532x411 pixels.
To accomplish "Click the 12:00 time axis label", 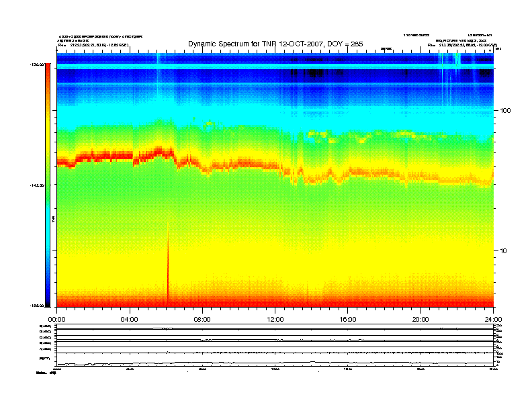I will 275,320.
